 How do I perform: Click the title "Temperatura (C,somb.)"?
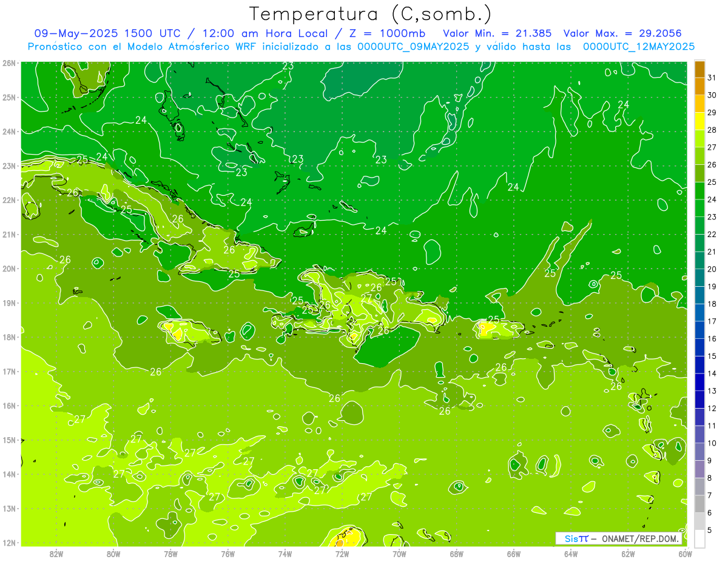point(371,13)
